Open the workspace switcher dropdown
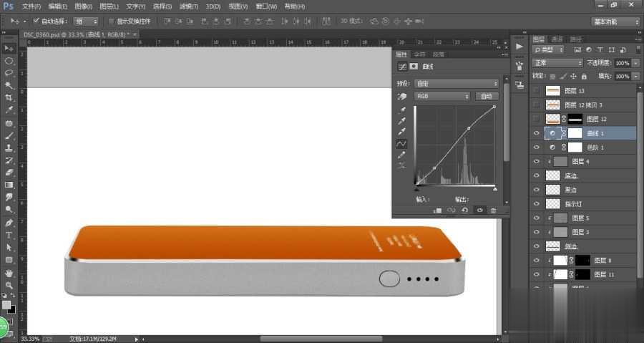Viewport: 644px width, 343px height. 615,21
